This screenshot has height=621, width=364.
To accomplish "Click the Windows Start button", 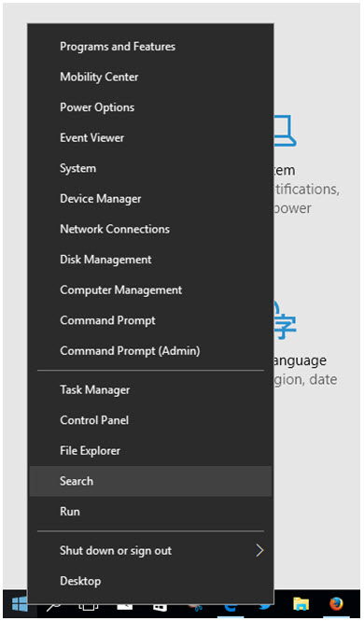I will (20, 604).
